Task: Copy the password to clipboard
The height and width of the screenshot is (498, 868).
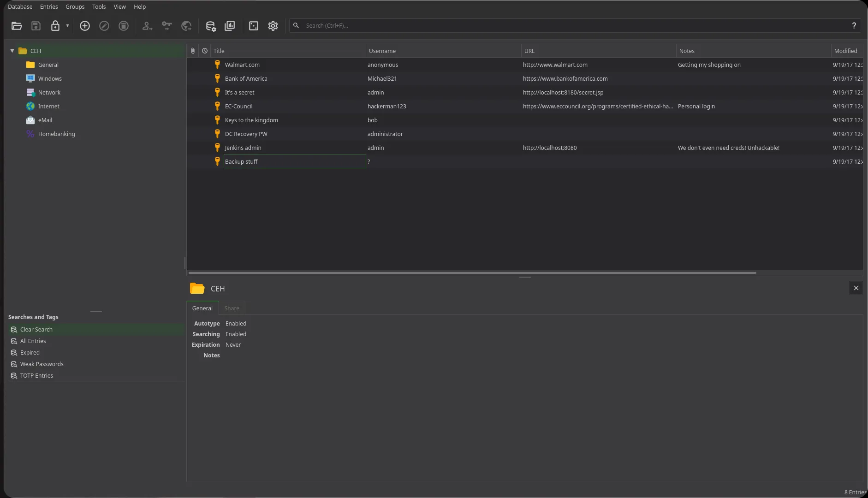Action: (167, 26)
